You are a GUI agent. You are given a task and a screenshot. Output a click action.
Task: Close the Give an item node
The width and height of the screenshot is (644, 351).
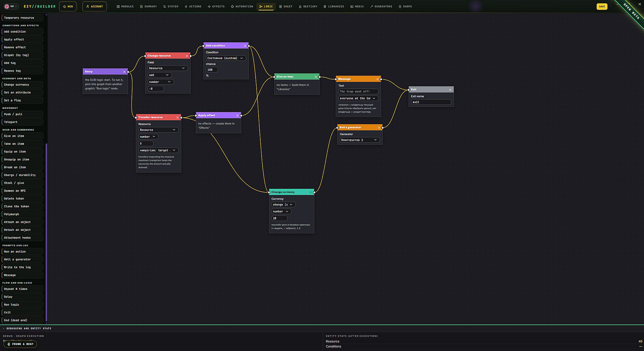(316, 77)
